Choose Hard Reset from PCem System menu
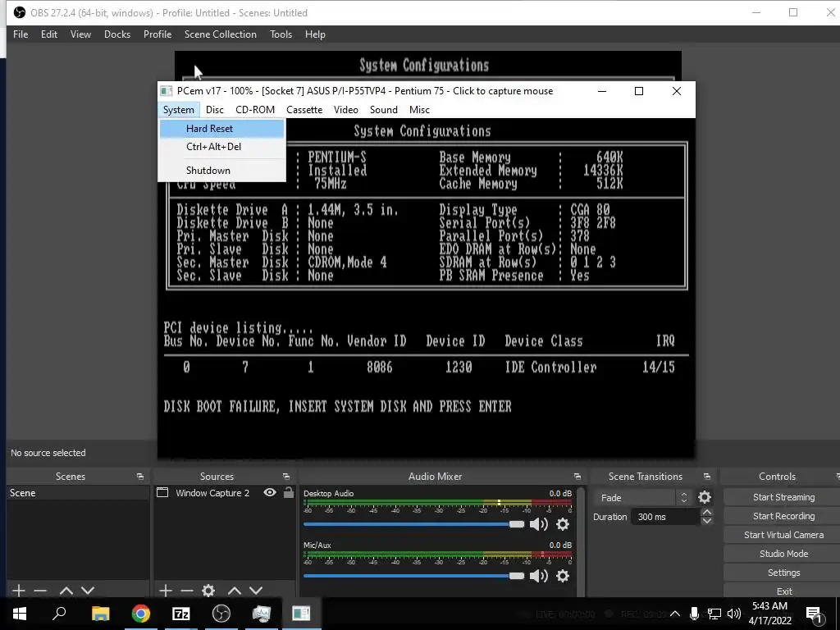The image size is (840, 630). pyautogui.click(x=221, y=129)
